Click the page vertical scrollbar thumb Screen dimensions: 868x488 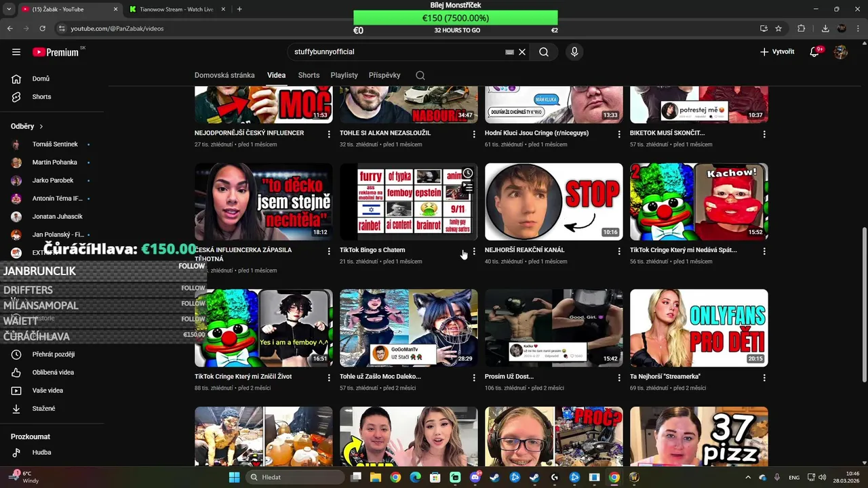coord(864,305)
